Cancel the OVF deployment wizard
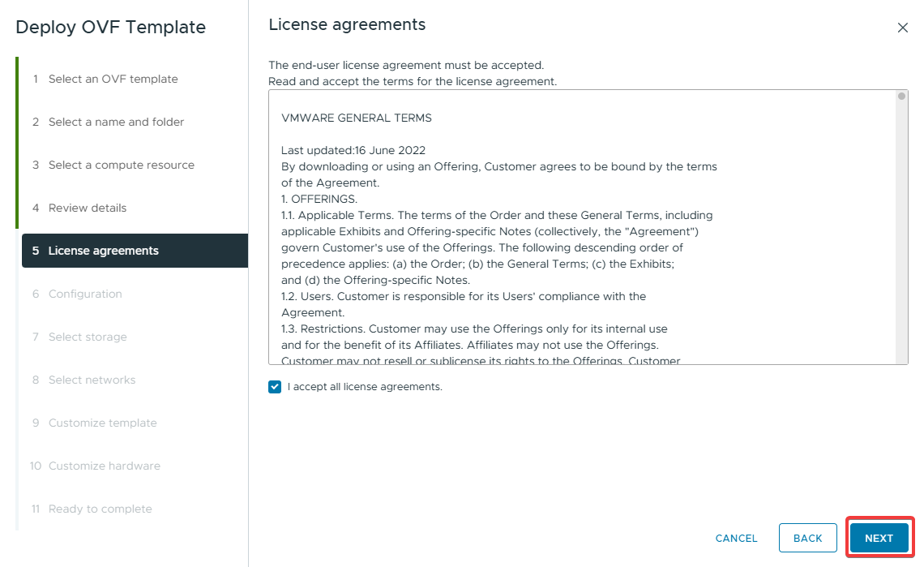The image size is (924, 567). [x=736, y=538]
